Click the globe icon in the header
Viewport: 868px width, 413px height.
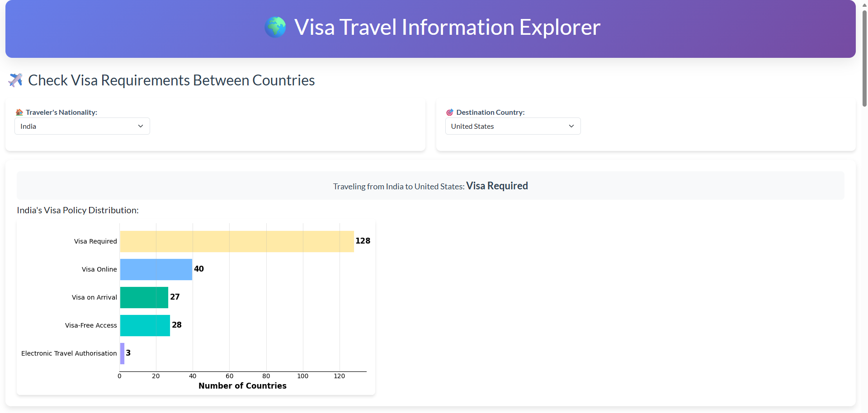275,27
